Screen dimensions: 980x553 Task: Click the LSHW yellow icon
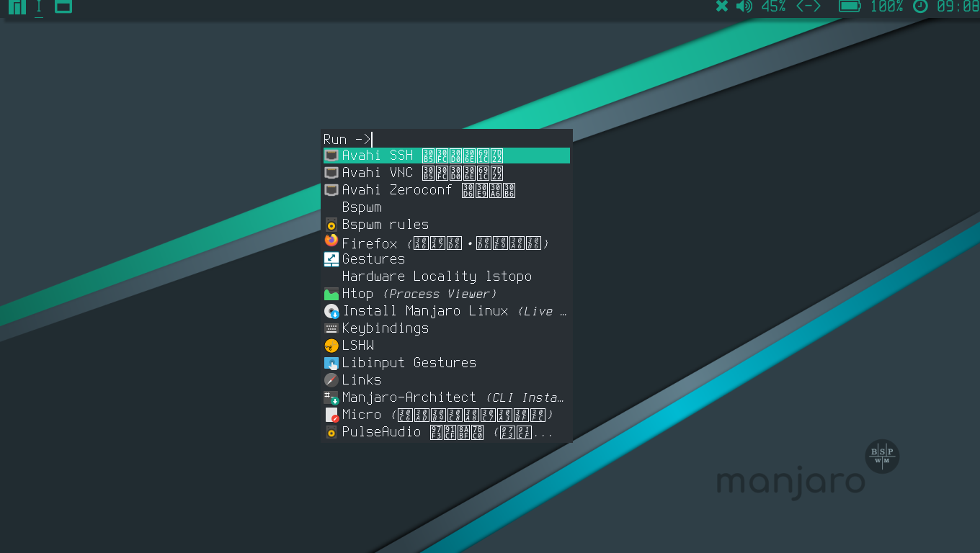point(331,346)
